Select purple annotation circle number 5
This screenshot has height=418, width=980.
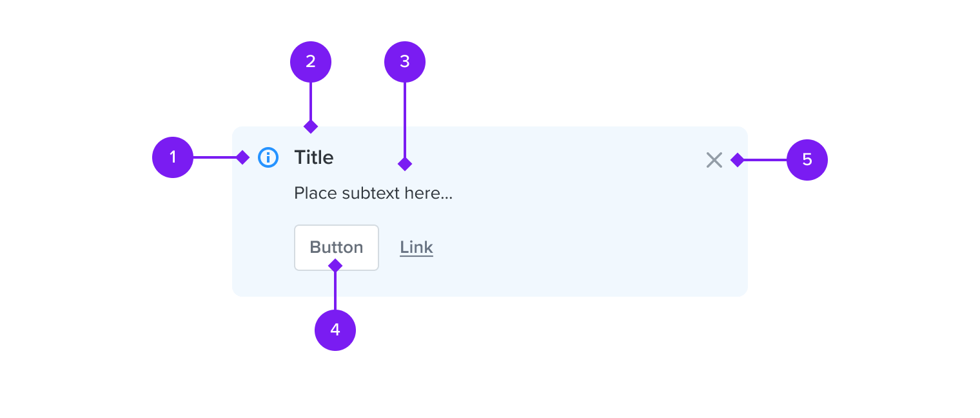[x=807, y=160]
